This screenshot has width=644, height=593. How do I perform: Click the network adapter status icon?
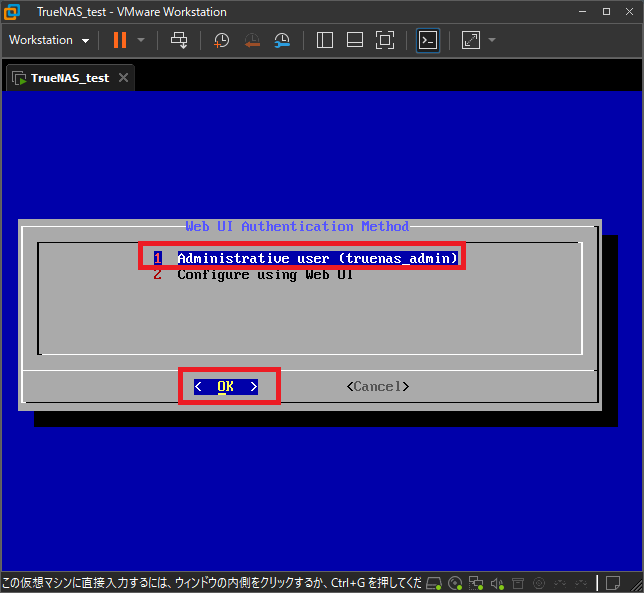(x=476, y=583)
